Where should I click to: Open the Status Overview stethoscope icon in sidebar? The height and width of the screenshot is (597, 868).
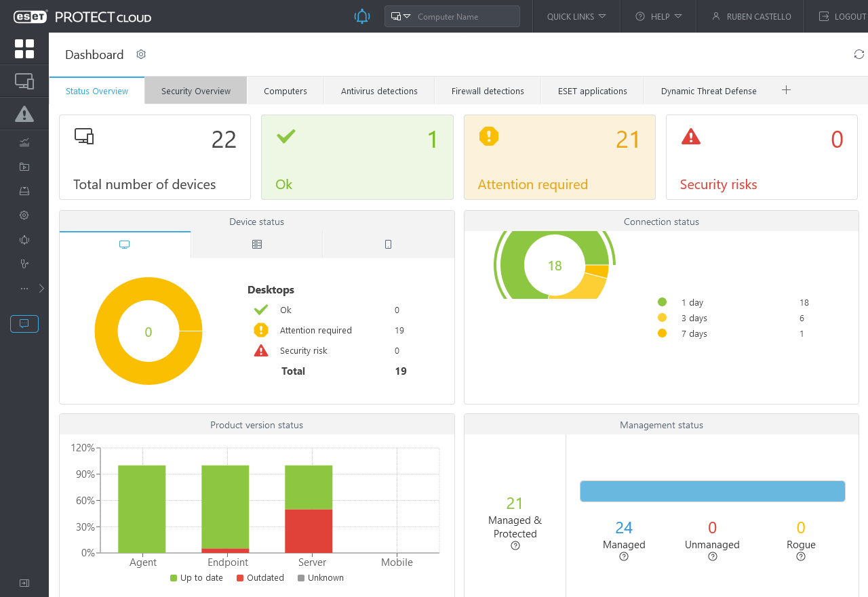click(x=24, y=264)
